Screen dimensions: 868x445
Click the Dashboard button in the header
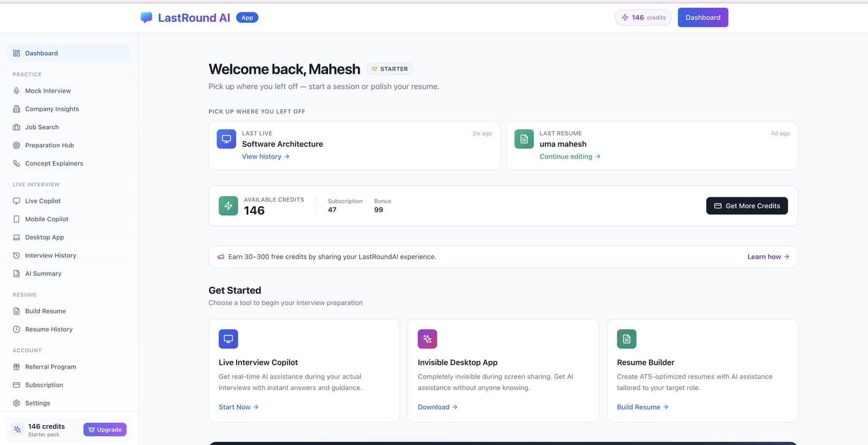703,17
